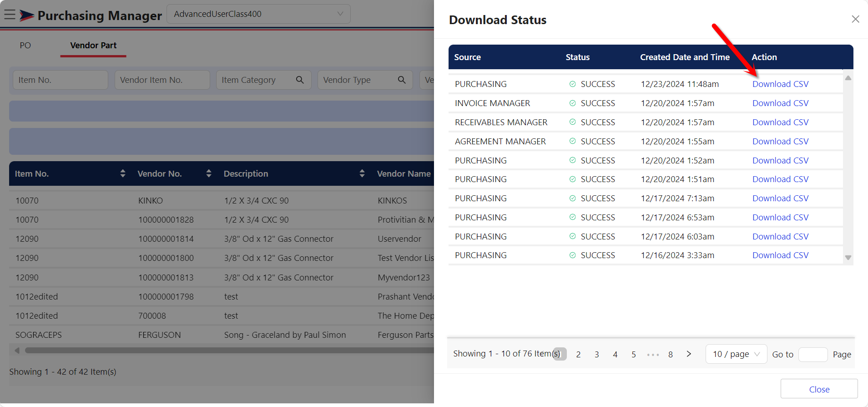Go to page 8 of downloads
This screenshot has height=407, width=868.
671,355
